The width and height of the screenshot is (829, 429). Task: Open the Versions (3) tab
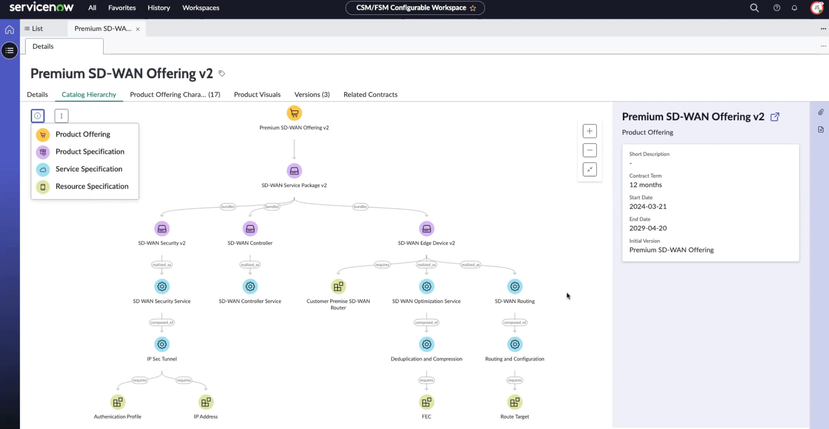point(312,95)
